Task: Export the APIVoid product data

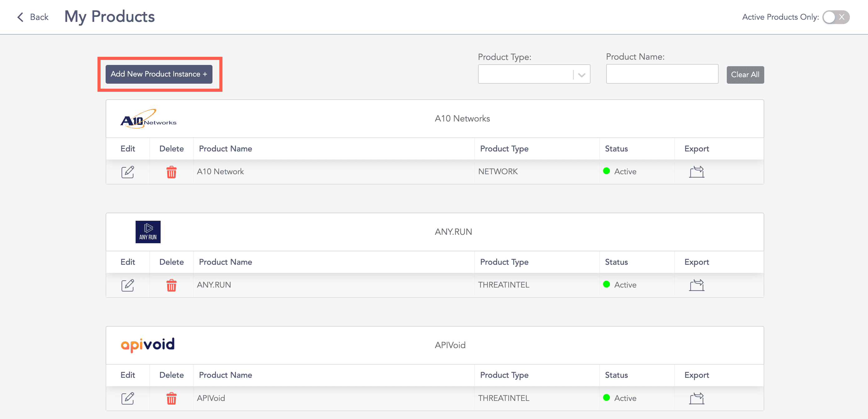Action: [696, 398]
